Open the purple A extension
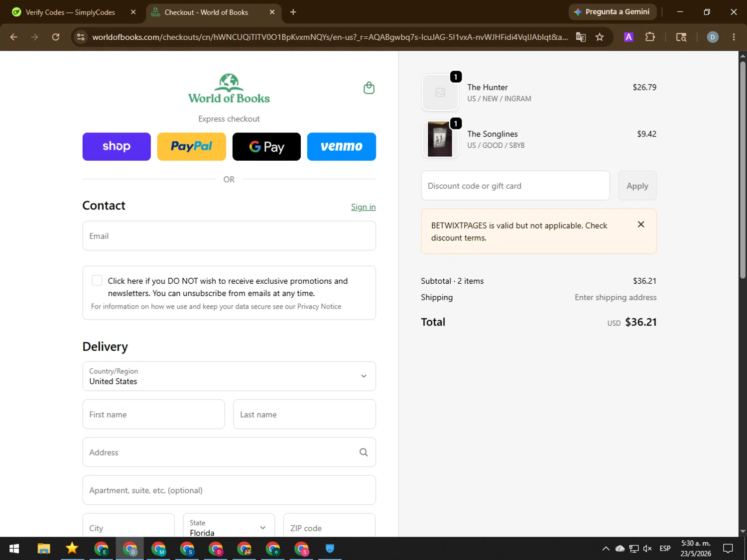This screenshot has width=747, height=560. [x=628, y=37]
